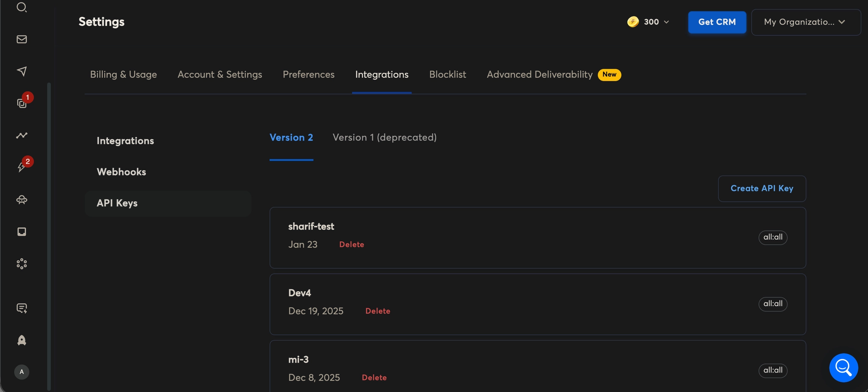Image resolution: width=868 pixels, height=392 pixels.
Task: Select the envelope inbox icon
Action: click(x=22, y=39)
